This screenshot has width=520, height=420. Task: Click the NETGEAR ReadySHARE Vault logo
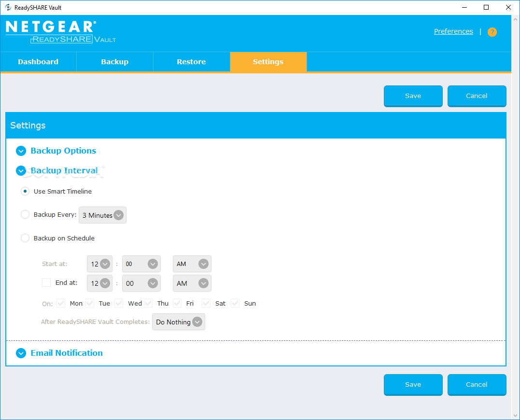pos(61,32)
